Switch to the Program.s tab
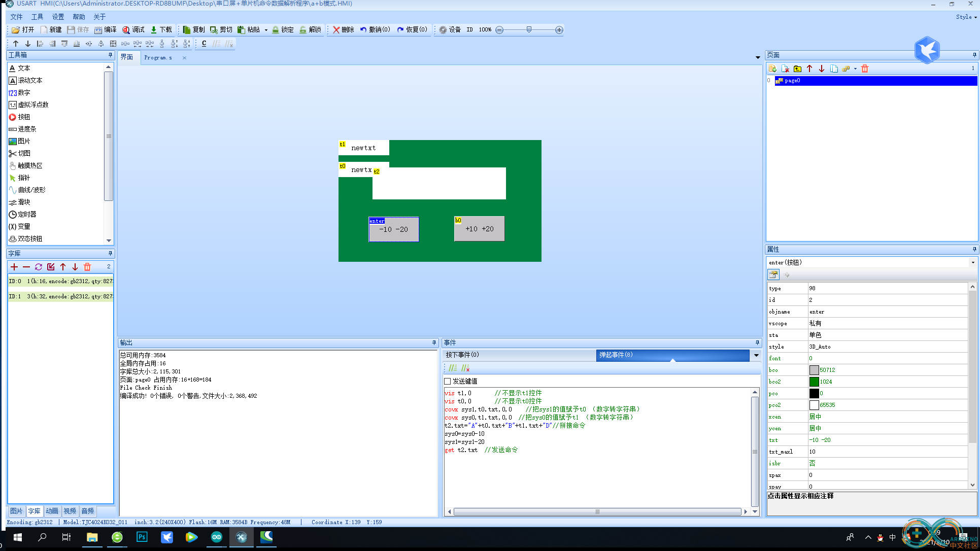 pyautogui.click(x=158, y=58)
